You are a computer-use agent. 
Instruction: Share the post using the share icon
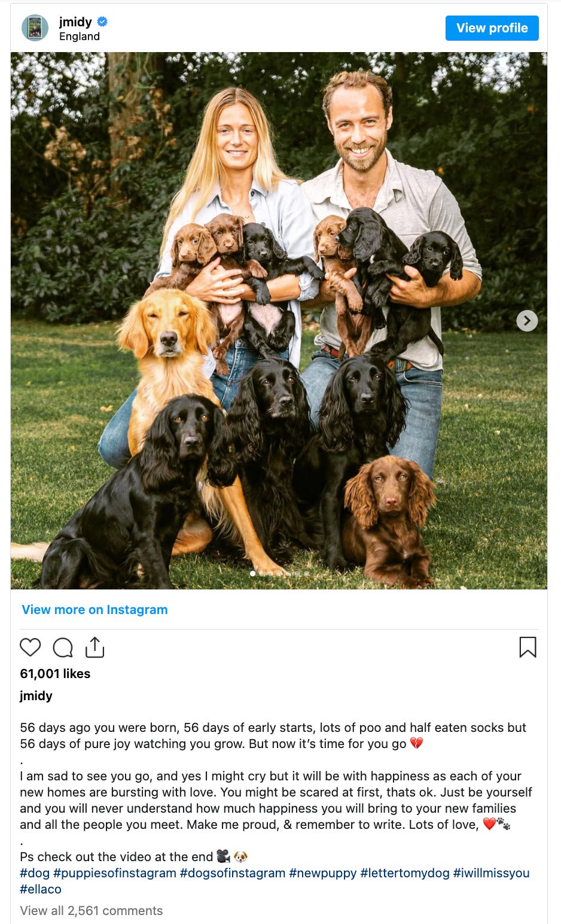click(94, 647)
